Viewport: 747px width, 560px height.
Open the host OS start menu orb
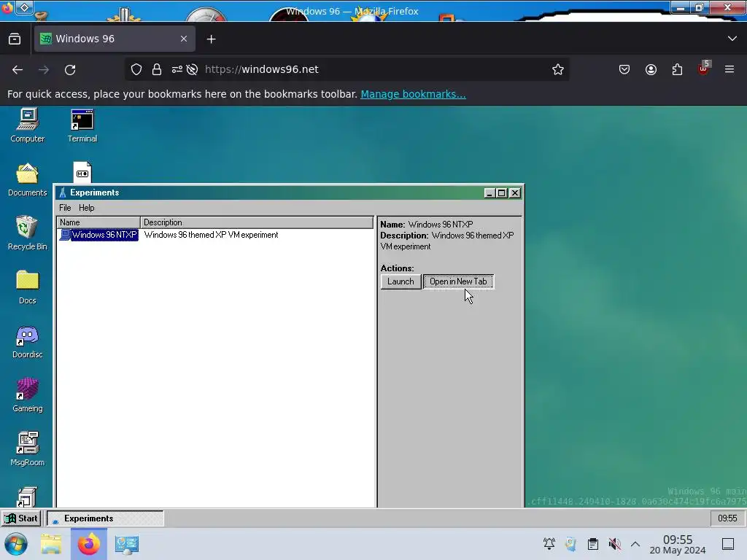[x=16, y=544]
